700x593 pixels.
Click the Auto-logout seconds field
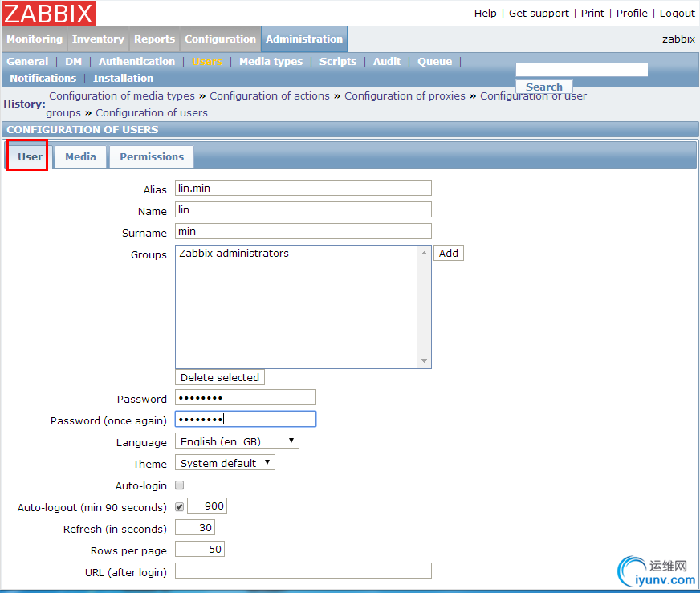tap(207, 506)
